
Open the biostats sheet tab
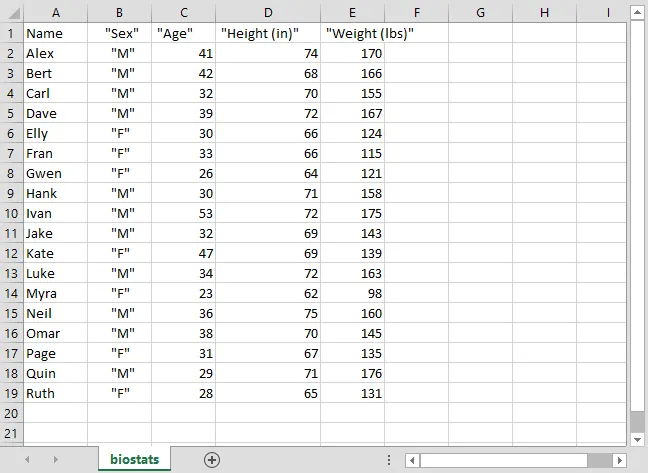coord(134,459)
